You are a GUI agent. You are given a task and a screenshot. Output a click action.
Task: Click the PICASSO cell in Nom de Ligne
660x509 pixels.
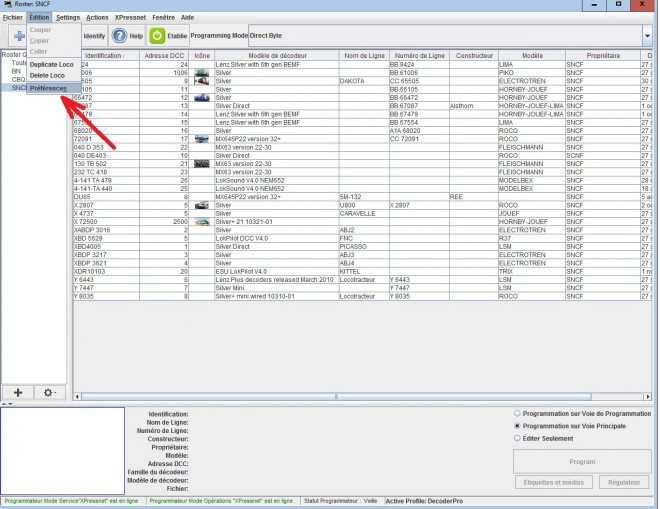coord(364,247)
